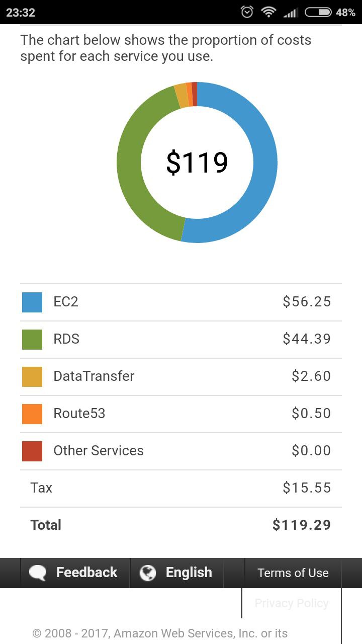Select the green RDS color swatch
The height and width of the screenshot is (644, 362).
click(x=32, y=340)
